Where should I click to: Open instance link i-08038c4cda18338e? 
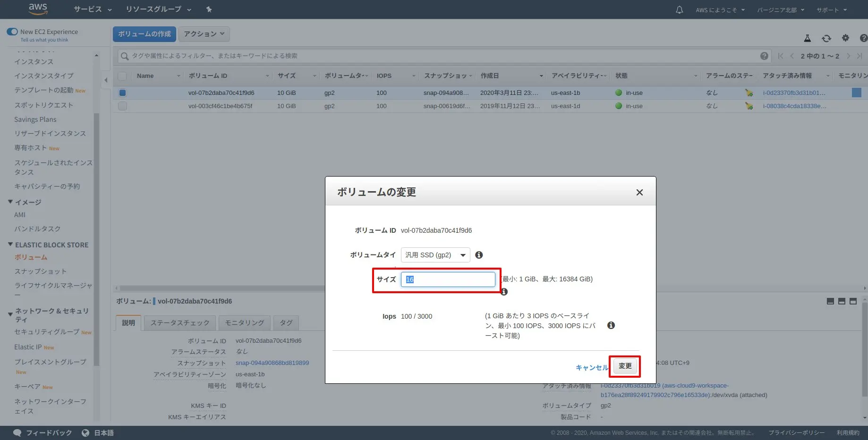795,106
